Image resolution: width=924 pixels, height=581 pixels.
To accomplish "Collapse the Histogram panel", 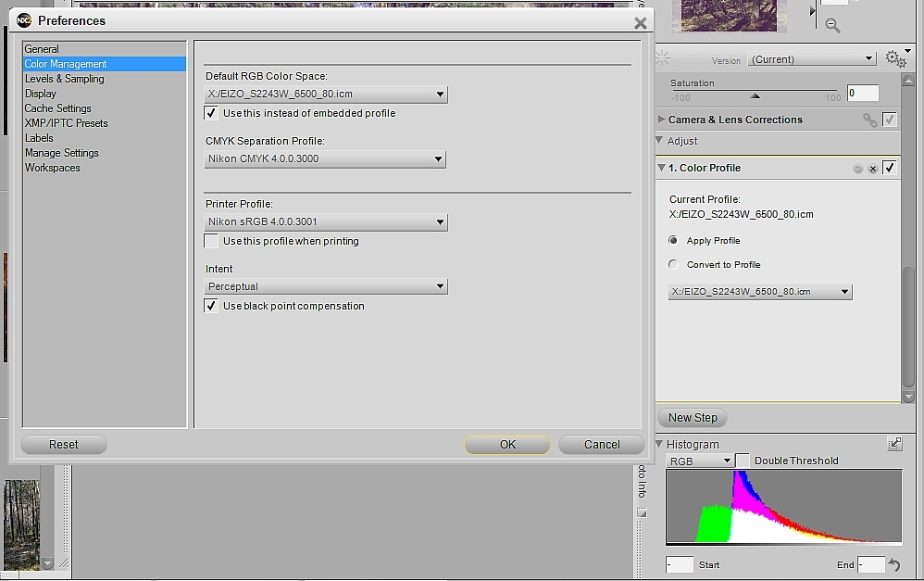I will point(659,444).
